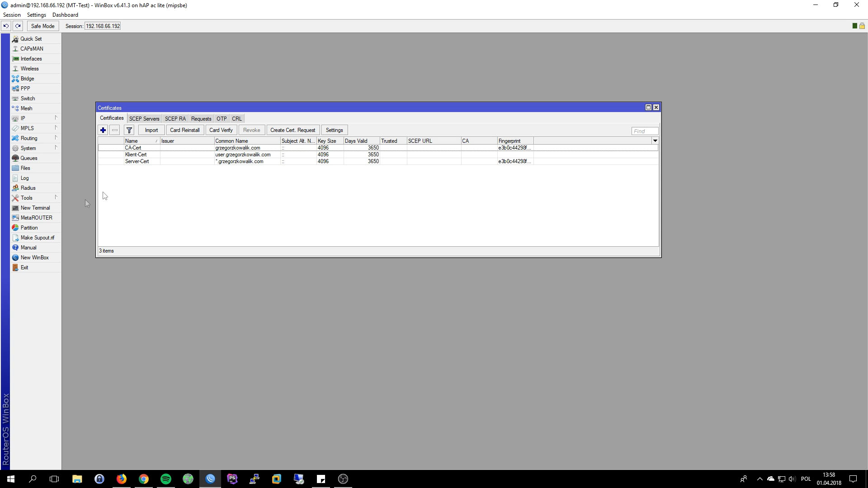Open the Session menu
Viewport: 868px width, 488px height.
click(x=12, y=15)
